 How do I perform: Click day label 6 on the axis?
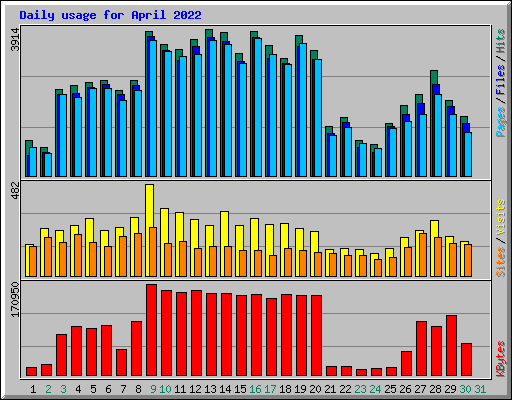(x=108, y=389)
